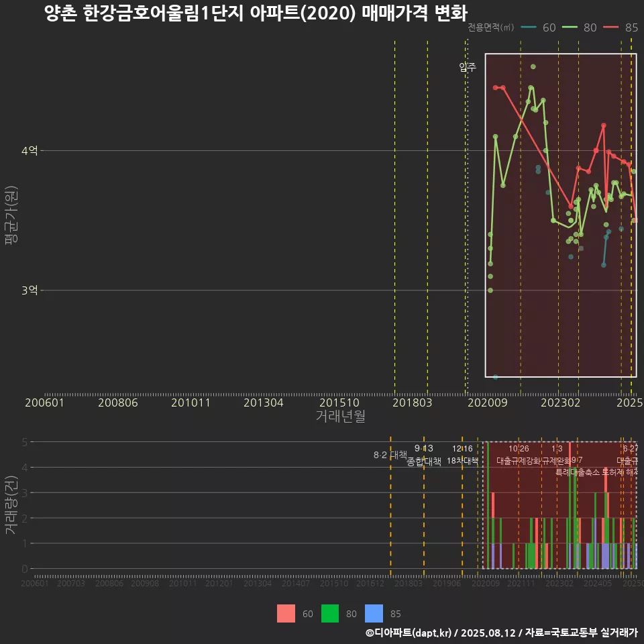
Task: Click '200806' on the price chart x-axis
Action: (x=118, y=402)
